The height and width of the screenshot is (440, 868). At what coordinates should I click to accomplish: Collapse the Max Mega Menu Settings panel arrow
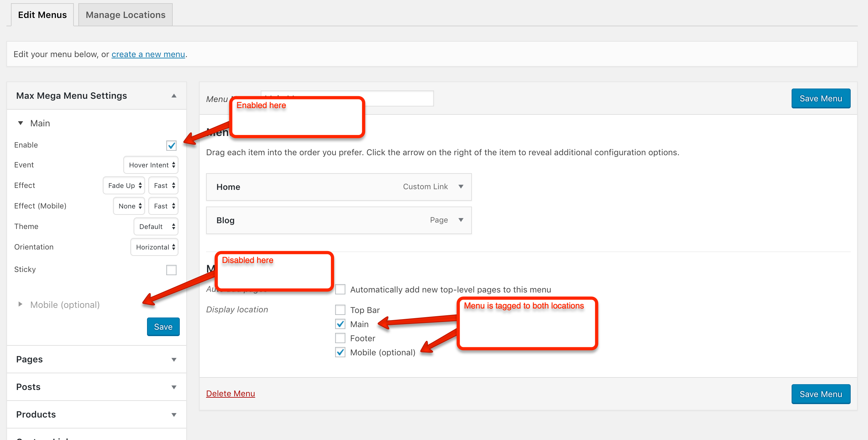coord(174,96)
